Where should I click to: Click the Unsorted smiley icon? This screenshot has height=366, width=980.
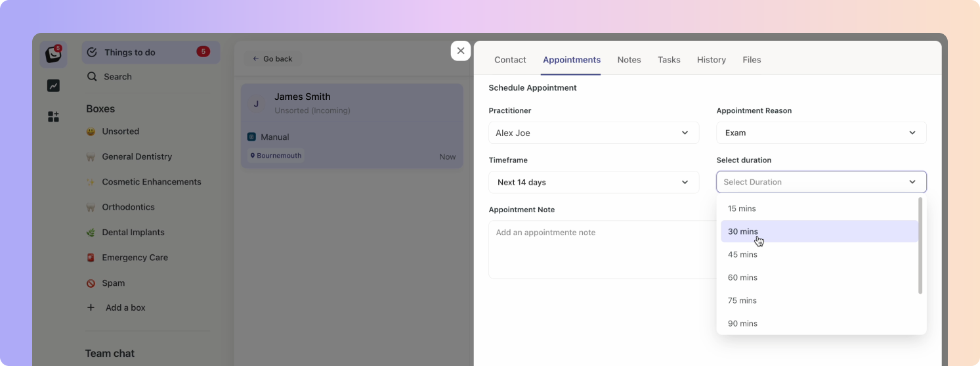[x=91, y=131]
